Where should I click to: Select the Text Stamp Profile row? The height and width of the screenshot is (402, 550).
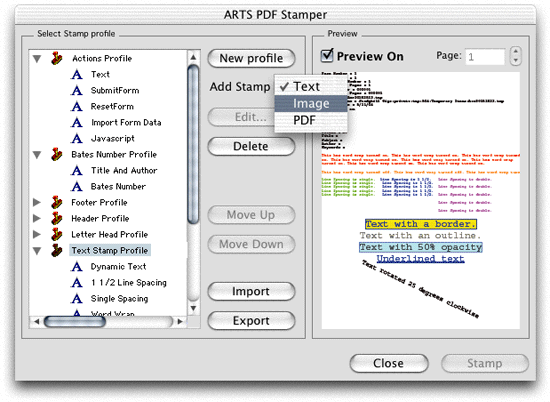(110, 250)
